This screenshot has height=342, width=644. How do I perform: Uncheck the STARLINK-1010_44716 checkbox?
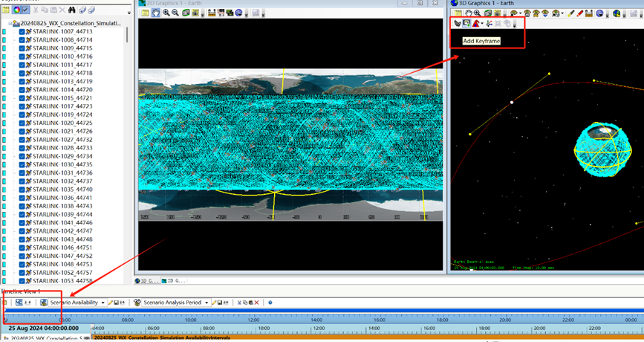tap(22, 57)
